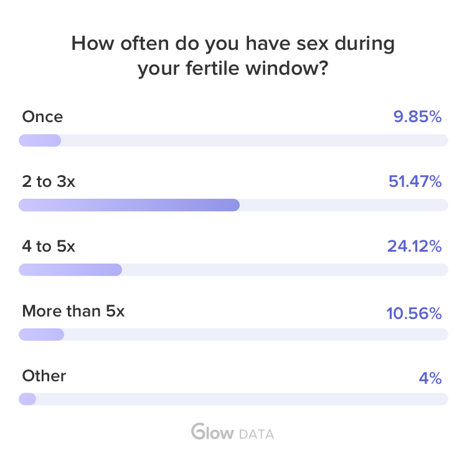The width and height of the screenshot is (467, 476).
Task: Select the Once option label
Action: click(42, 117)
